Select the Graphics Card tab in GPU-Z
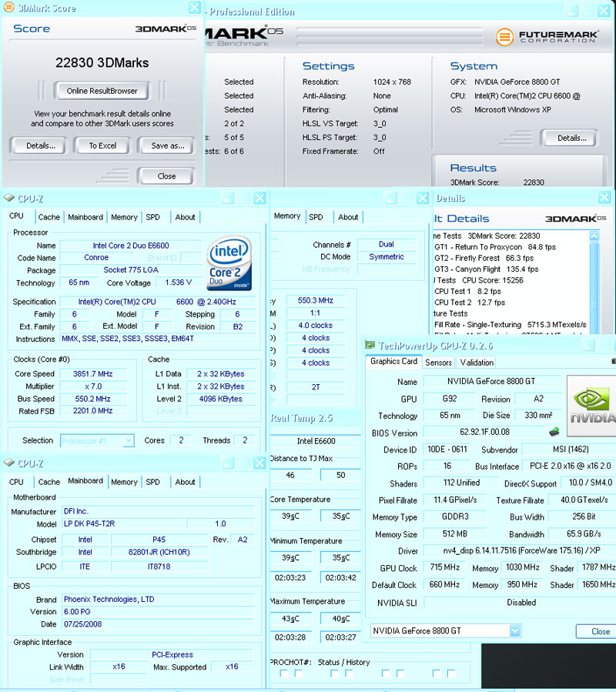Screen dimensions: 616x692 393,362
